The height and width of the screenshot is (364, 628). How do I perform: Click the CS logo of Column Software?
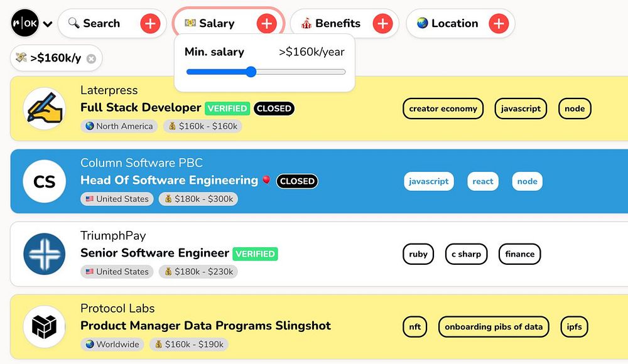click(45, 181)
